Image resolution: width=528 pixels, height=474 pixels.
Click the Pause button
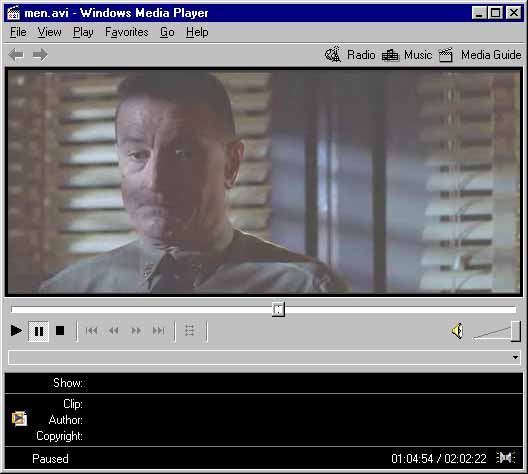pyautogui.click(x=39, y=331)
